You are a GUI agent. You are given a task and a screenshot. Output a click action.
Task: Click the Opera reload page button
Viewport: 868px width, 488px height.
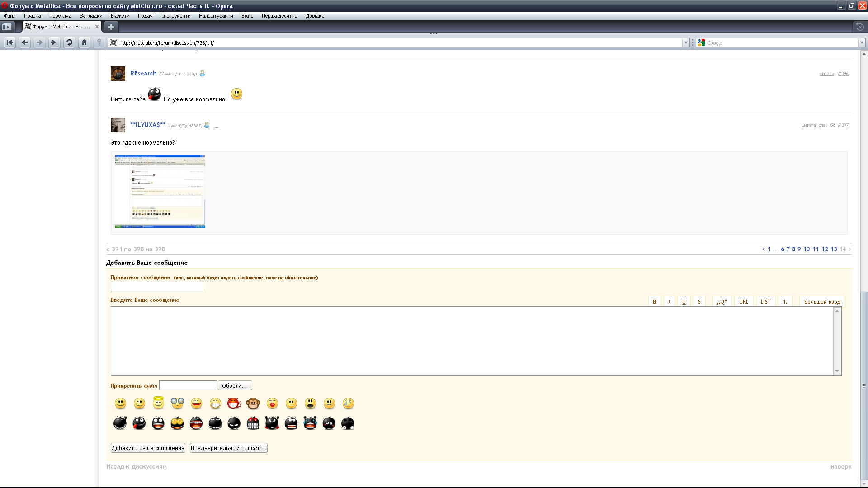point(69,42)
